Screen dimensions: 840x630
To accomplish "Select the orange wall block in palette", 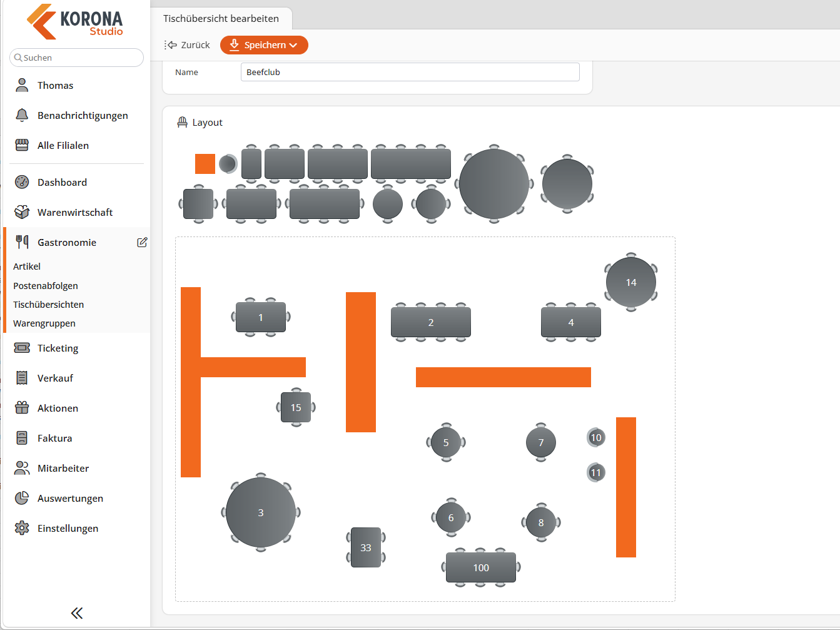I will click(x=205, y=164).
